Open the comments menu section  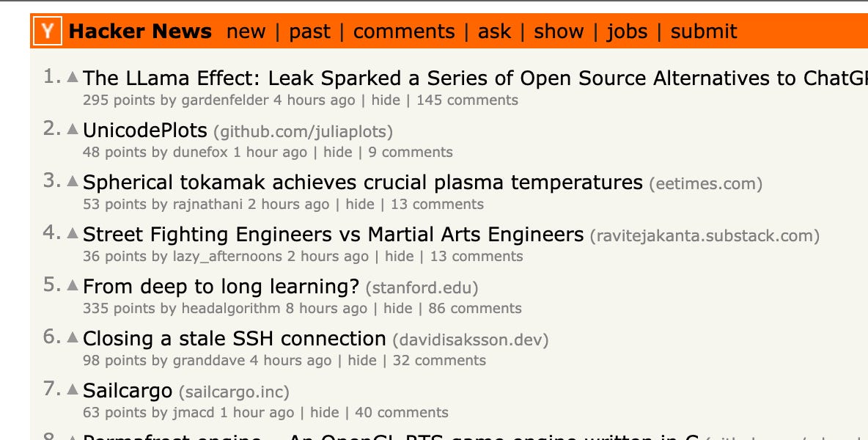click(x=404, y=32)
